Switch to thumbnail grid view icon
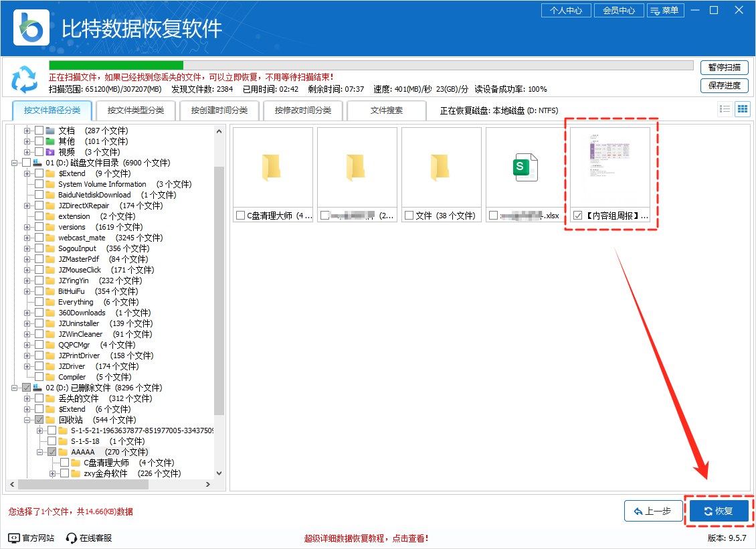756x549 pixels. click(742, 109)
